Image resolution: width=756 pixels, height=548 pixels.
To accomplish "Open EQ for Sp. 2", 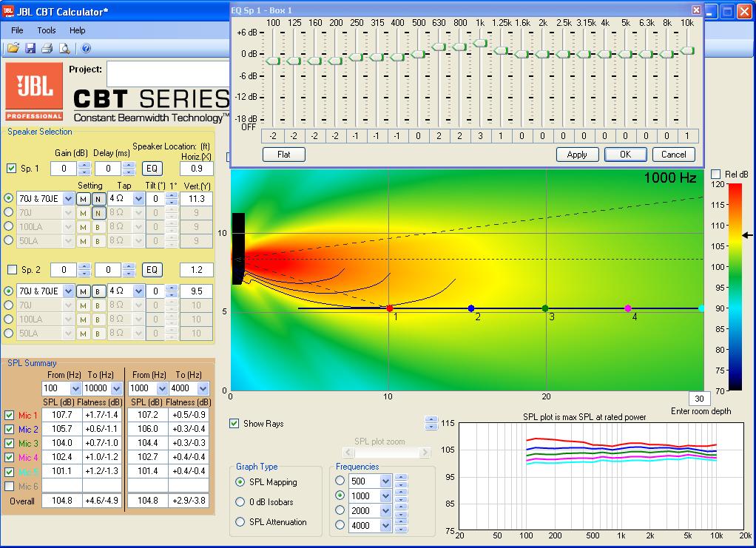I will [152, 270].
